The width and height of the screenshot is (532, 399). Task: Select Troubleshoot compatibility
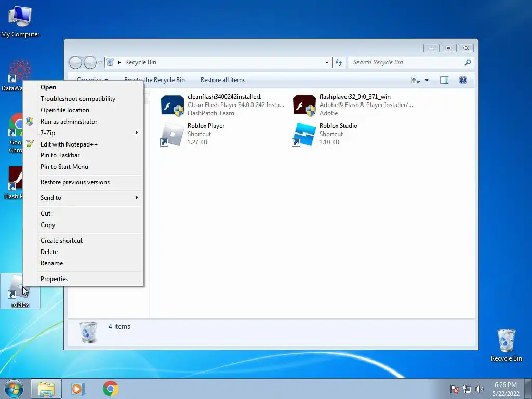tap(89, 99)
